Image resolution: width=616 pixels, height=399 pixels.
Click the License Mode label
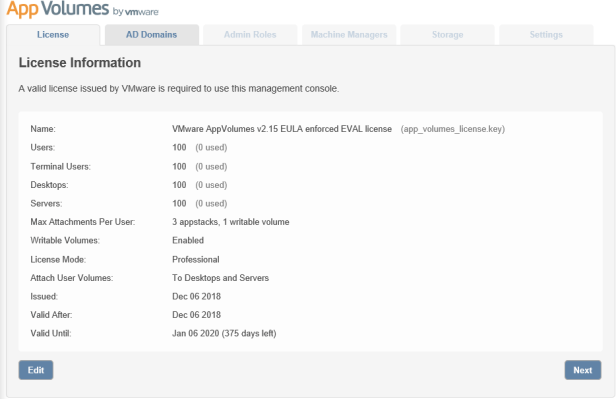click(58, 260)
